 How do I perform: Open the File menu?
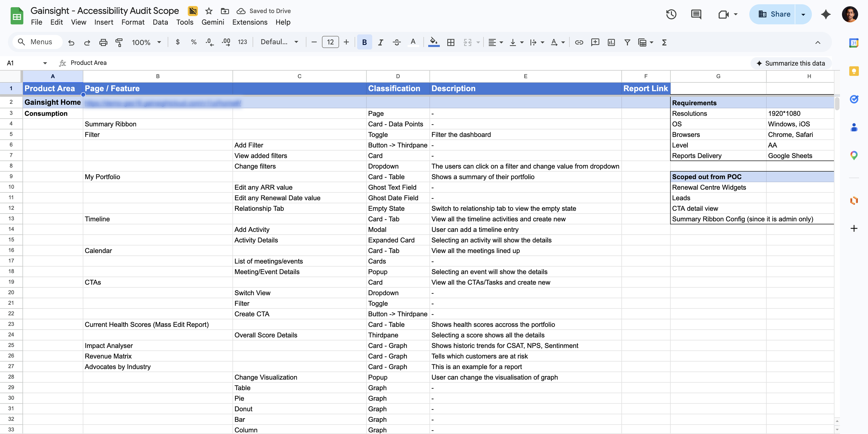(x=36, y=22)
